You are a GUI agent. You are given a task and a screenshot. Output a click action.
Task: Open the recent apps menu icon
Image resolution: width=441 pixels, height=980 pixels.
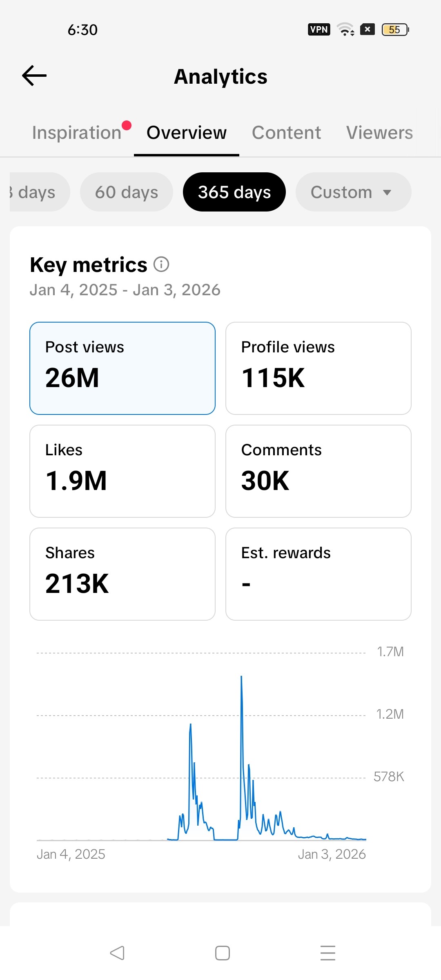coord(327,953)
